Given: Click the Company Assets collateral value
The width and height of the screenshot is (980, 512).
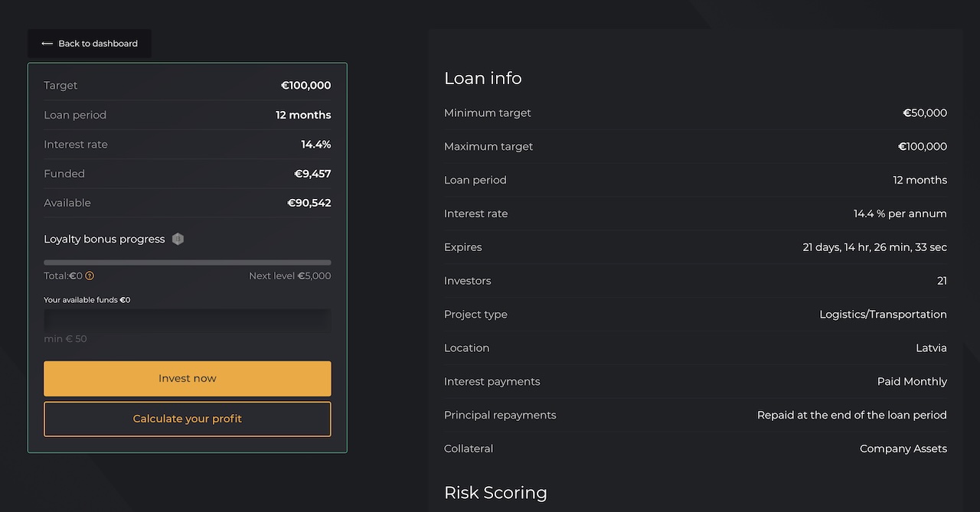Looking at the screenshot, I should click(903, 449).
